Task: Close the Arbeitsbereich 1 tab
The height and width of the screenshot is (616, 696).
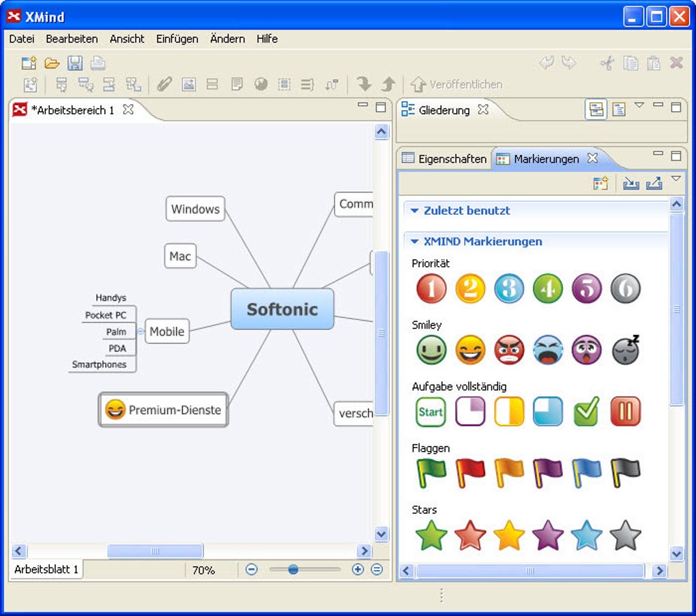Action: click(x=128, y=109)
